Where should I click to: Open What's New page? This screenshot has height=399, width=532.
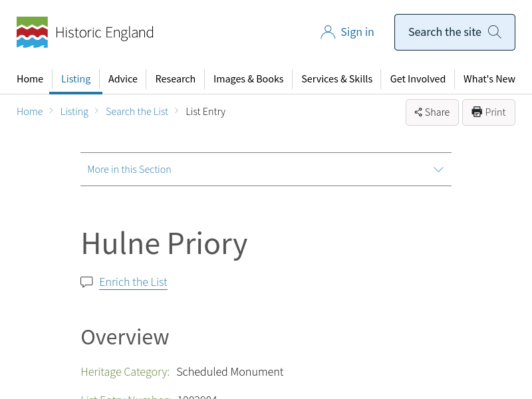coord(489,78)
